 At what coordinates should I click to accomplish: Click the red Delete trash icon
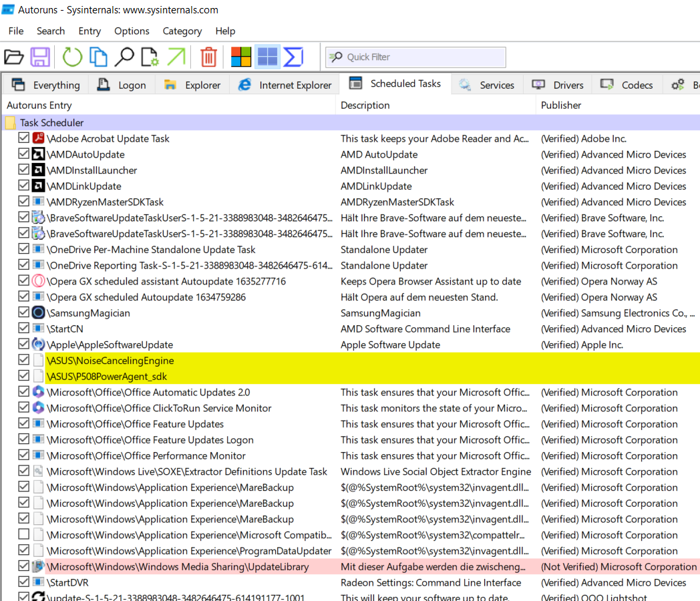coord(208,57)
